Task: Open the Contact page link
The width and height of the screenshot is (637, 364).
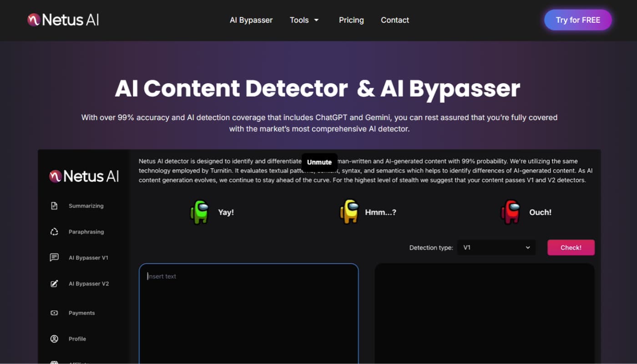Action: pyautogui.click(x=395, y=20)
